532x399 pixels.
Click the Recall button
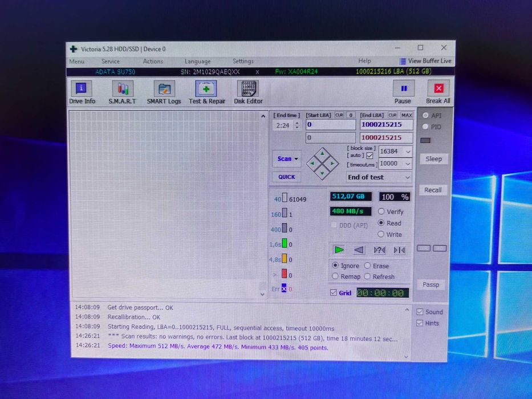433,190
